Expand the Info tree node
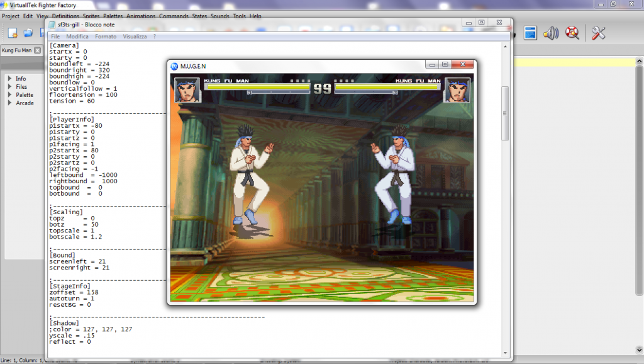 [9, 79]
